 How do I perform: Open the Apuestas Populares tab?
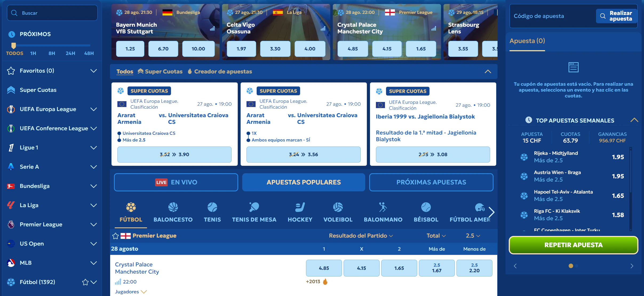click(304, 182)
